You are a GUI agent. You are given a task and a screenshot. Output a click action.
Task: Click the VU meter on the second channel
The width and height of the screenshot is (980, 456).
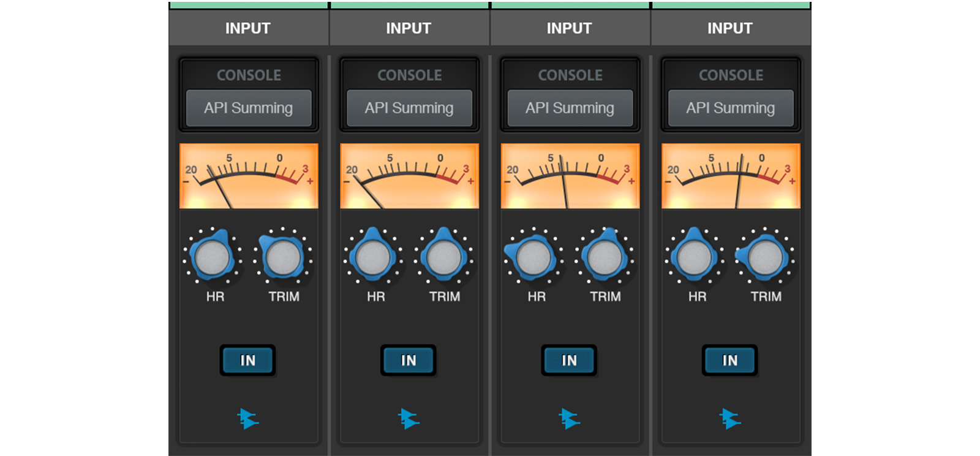[409, 177]
